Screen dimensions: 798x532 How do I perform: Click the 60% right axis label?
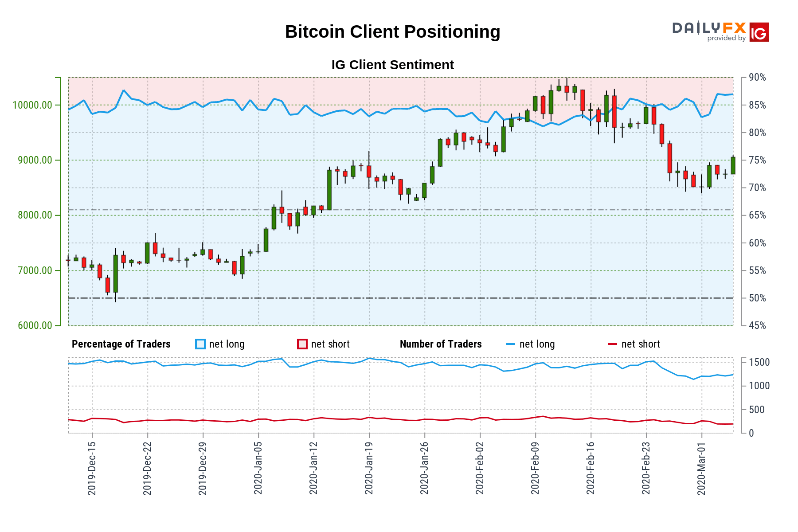tap(757, 243)
